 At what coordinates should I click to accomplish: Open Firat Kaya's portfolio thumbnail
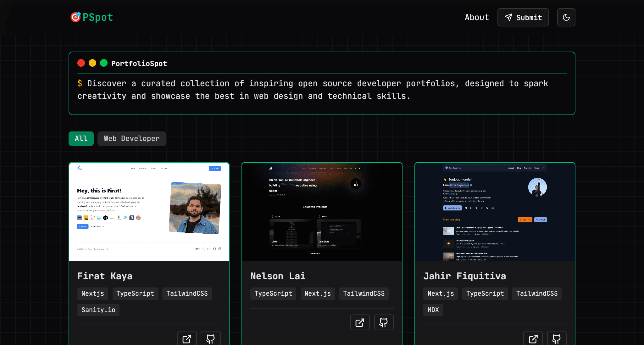point(149,212)
